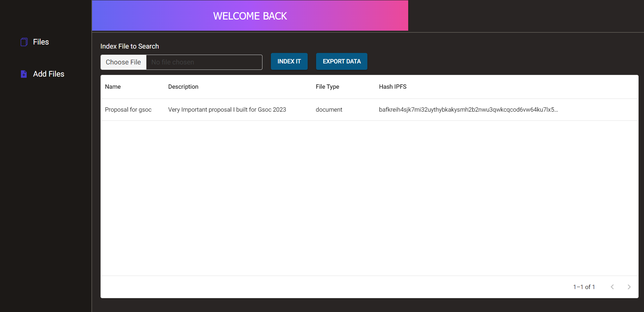
Task: Select the Files icon in the sidebar
Action: click(x=24, y=41)
